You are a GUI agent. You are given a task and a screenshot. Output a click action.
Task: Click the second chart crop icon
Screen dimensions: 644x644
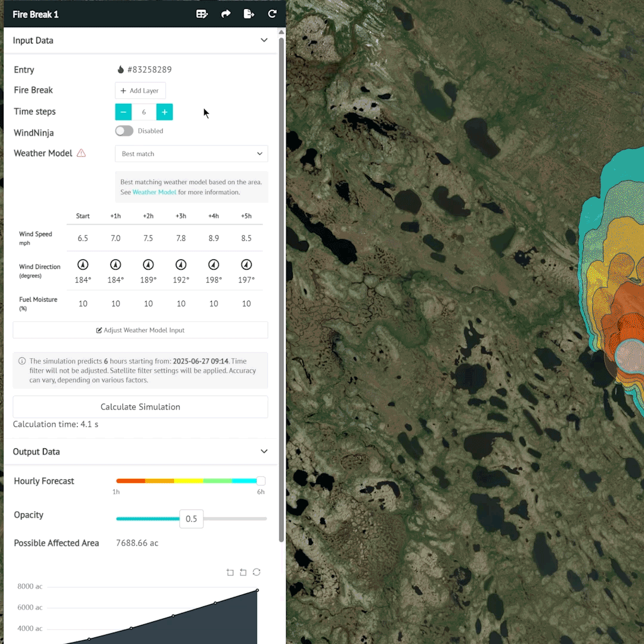tap(243, 572)
